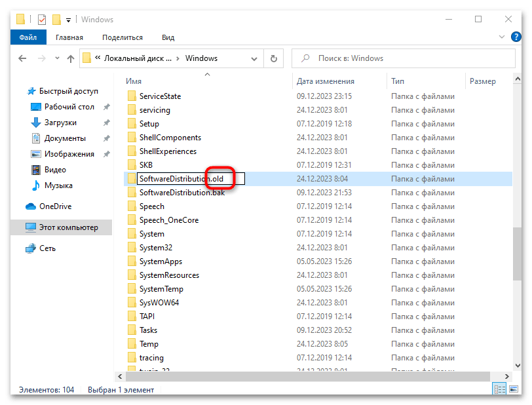The image size is (532, 405).
Task: Switch to details view in the status bar
Action: click(499, 389)
